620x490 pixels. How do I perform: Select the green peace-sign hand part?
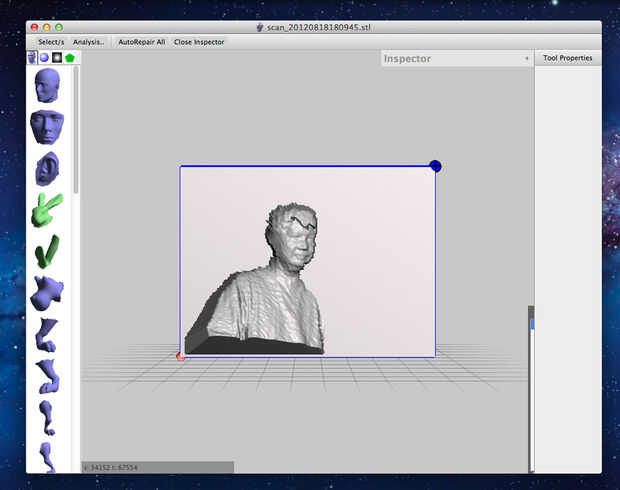(46, 208)
